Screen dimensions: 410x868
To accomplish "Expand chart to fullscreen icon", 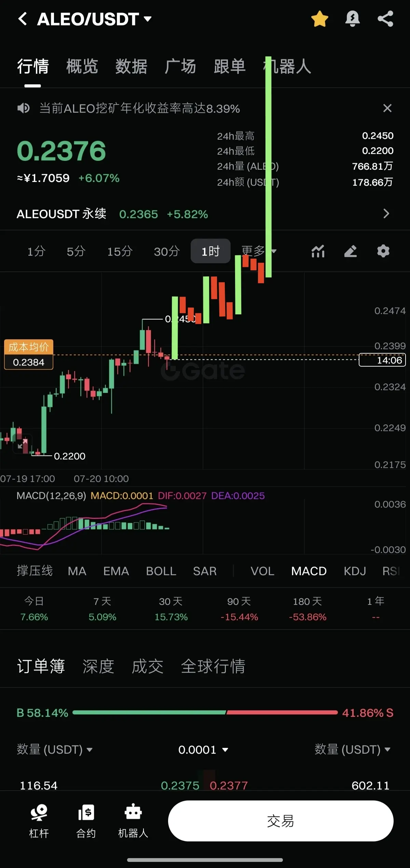I will coord(23,444).
